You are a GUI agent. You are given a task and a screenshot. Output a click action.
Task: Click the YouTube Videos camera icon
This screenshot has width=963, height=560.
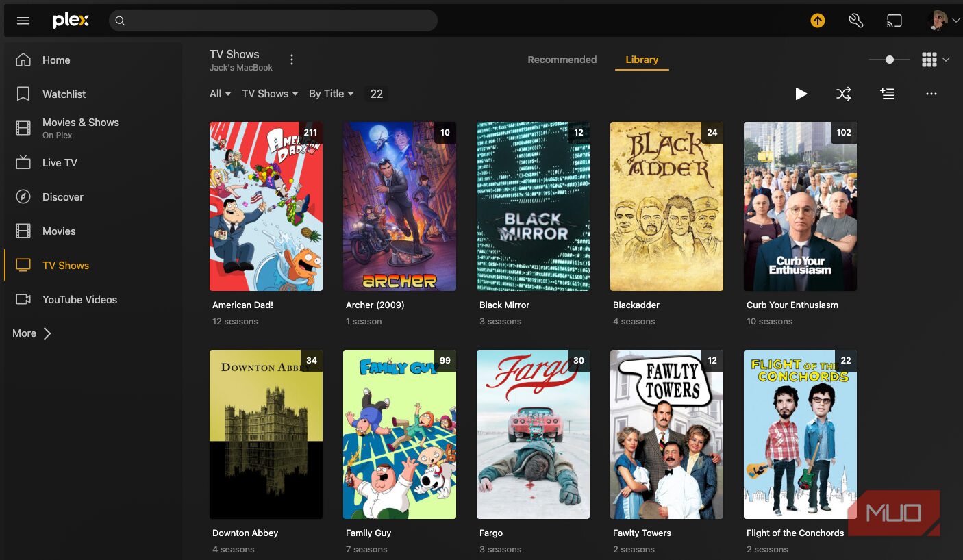(23, 299)
